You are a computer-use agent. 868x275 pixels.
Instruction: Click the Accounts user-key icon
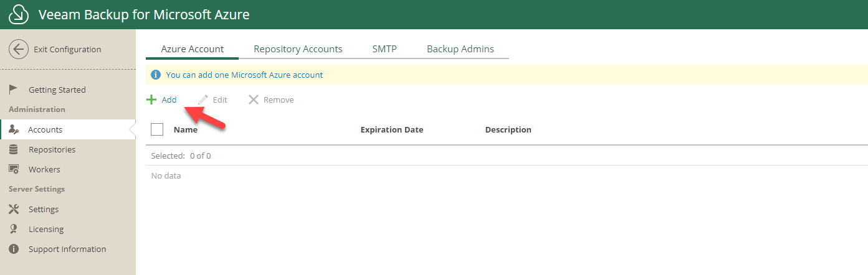click(x=14, y=129)
